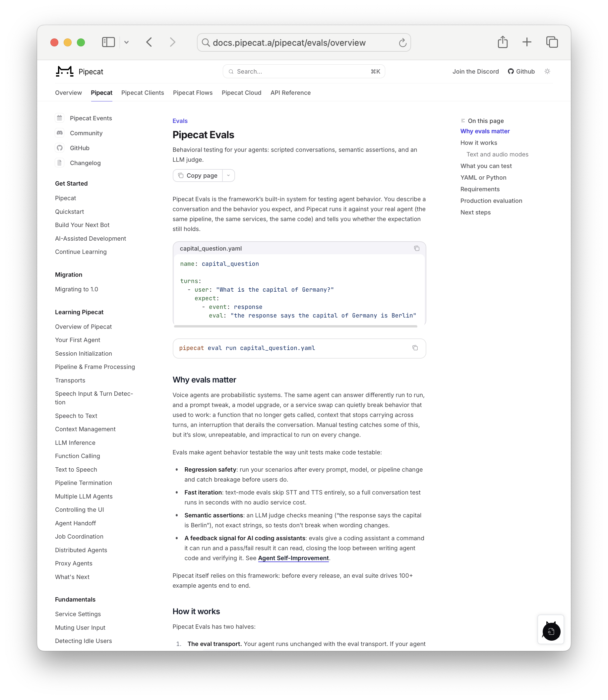Viewport: 608px width, 700px height.
Task: Open the GitHub sidebar icon
Action: click(x=60, y=148)
